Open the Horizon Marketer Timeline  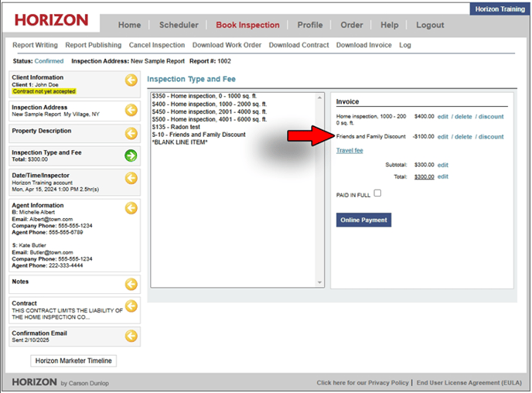(x=73, y=361)
